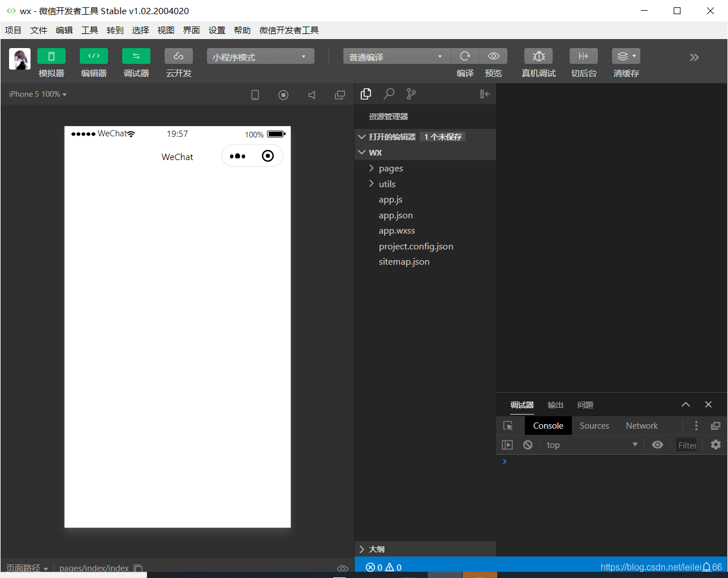
Task: Toggle the 编辑器 editor panel button
Action: coord(94,56)
